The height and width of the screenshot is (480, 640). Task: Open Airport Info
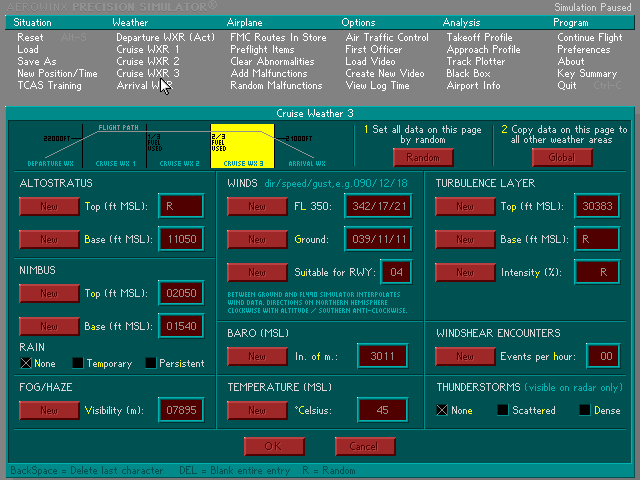pos(473,85)
